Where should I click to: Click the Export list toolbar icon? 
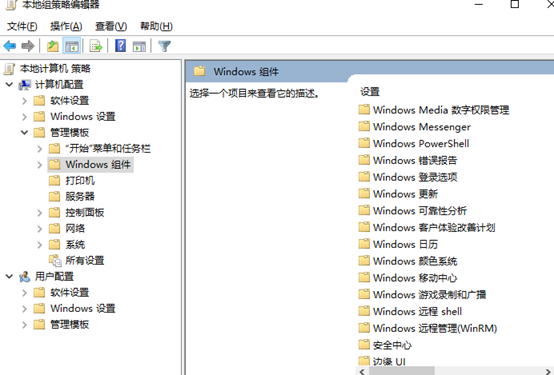click(x=95, y=46)
